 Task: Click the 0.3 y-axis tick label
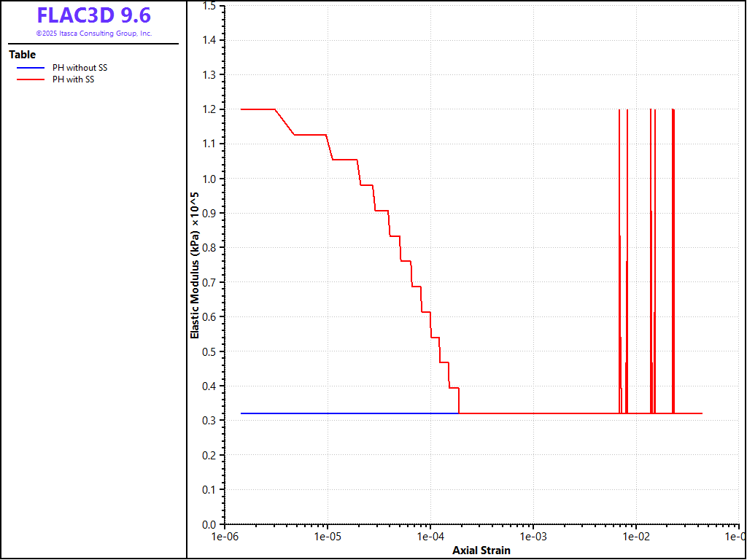[209, 421]
